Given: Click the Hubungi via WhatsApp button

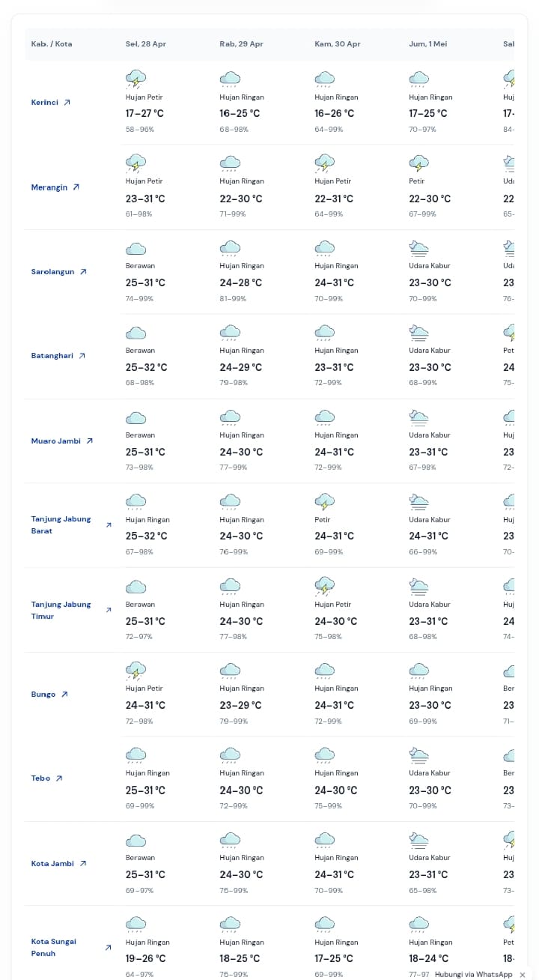Looking at the screenshot, I should pyautogui.click(x=475, y=974).
